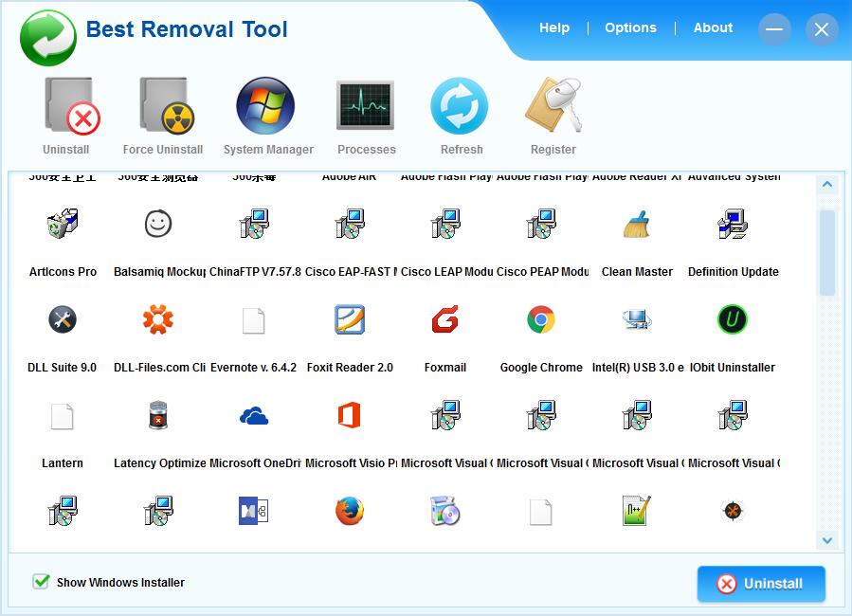
Task: Select the Balsamiq Mockups smiley icon
Action: [x=158, y=224]
